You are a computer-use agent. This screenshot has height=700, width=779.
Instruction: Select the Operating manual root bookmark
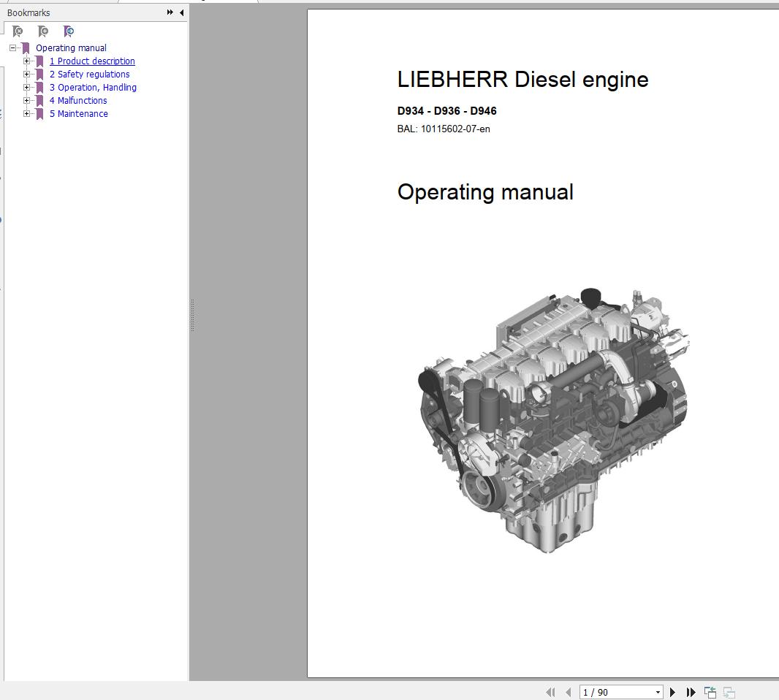point(71,48)
